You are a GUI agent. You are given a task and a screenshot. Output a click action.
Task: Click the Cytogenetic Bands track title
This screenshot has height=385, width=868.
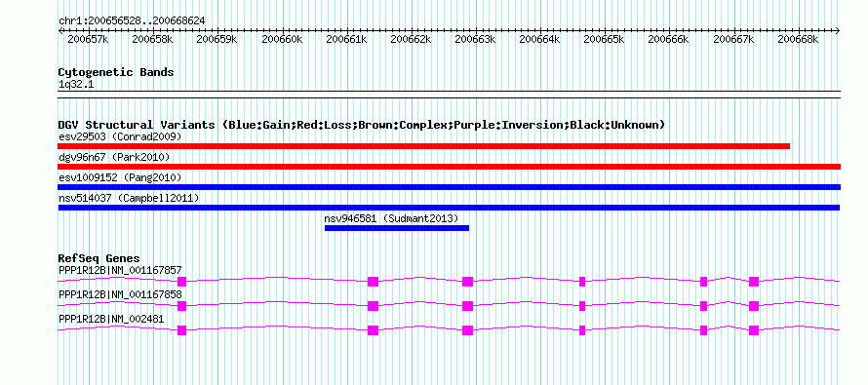116,72
